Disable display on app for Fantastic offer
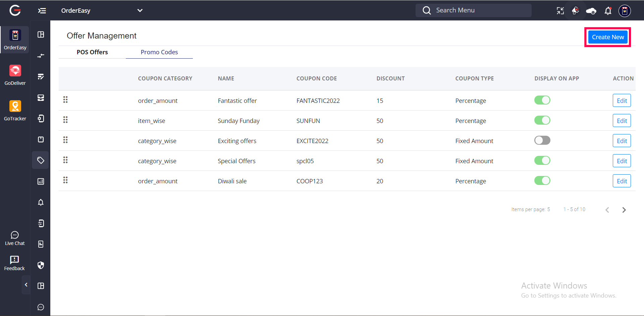The width and height of the screenshot is (644, 316). point(542,100)
